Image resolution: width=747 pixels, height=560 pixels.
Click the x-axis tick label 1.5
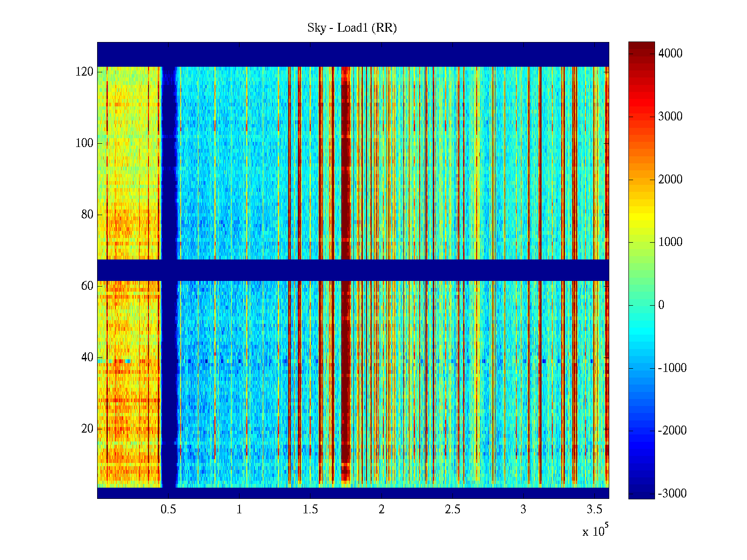tap(310, 510)
